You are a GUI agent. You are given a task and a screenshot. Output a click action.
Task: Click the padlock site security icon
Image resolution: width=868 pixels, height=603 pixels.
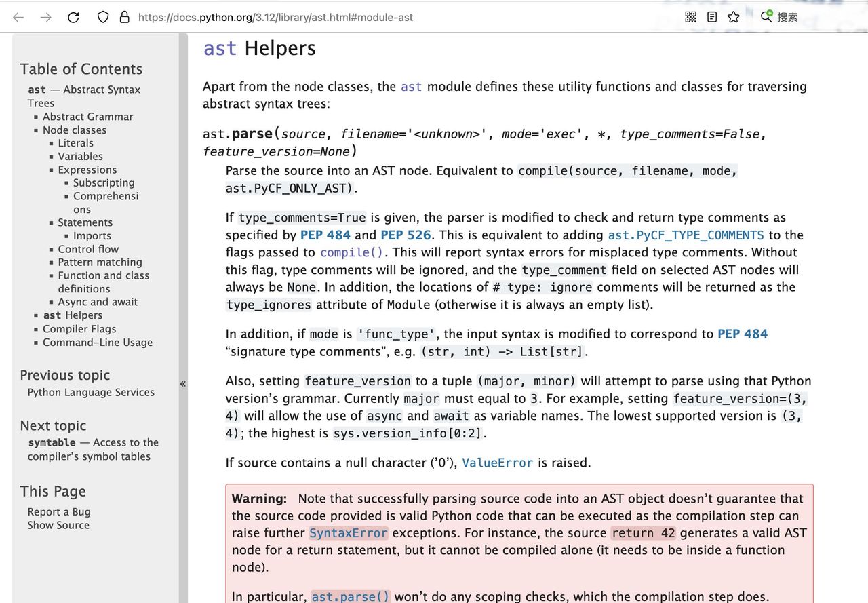(x=124, y=17)
